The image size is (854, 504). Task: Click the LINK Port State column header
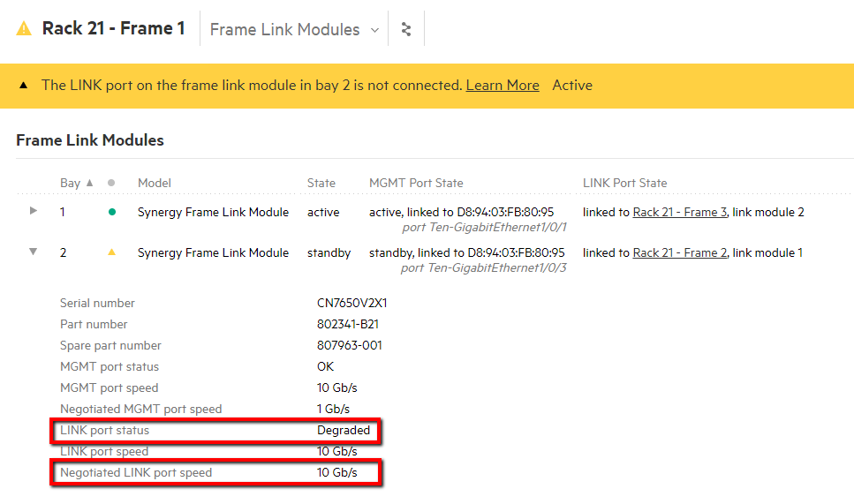click(x=624, y=183)
